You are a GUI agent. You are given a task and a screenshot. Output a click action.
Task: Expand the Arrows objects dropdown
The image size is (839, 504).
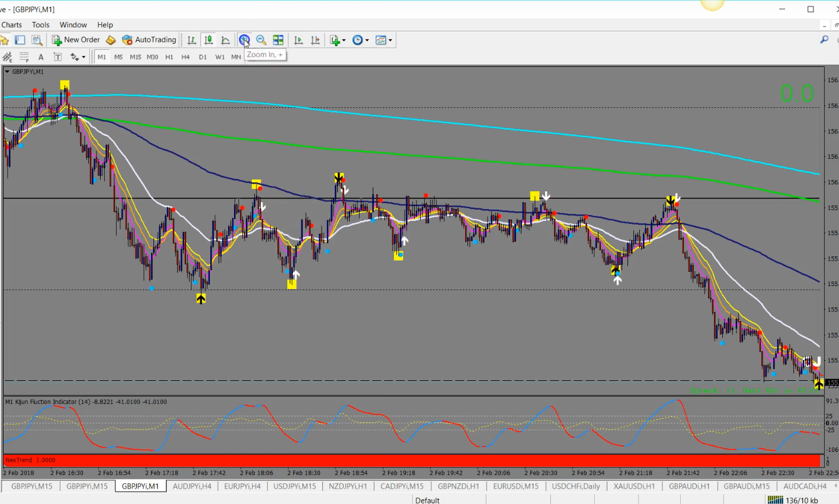[78, 57]
